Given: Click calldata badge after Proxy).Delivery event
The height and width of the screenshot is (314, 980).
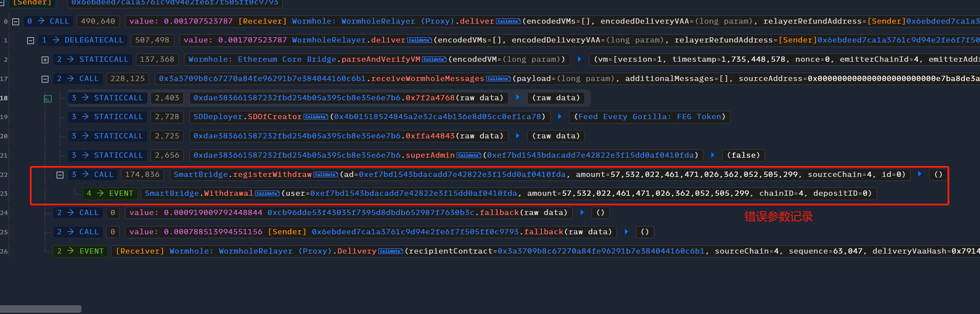Looking at the screenshot, I should (391, 251).
